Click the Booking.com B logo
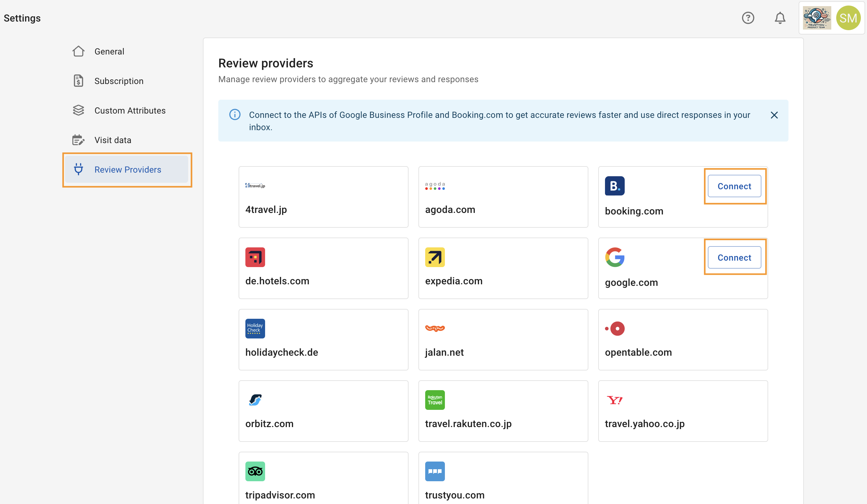The height and width of the screenshot is (504, 867). 615,186
